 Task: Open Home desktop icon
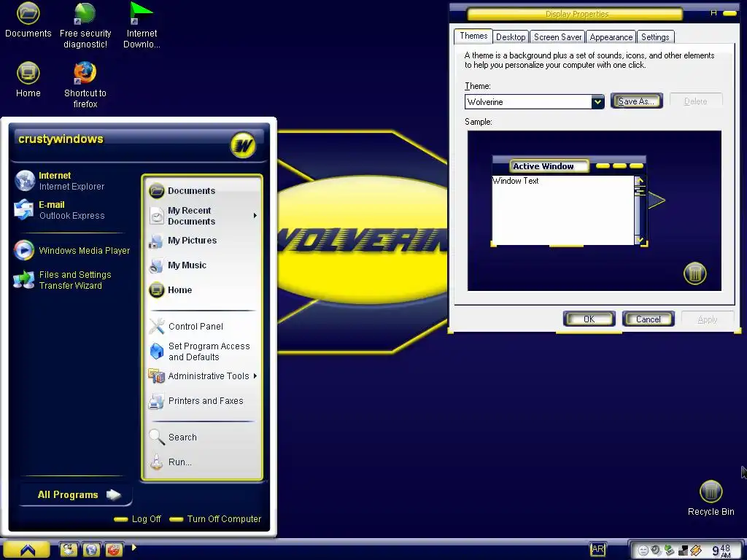pyautogui.click(x=28, y=80)
